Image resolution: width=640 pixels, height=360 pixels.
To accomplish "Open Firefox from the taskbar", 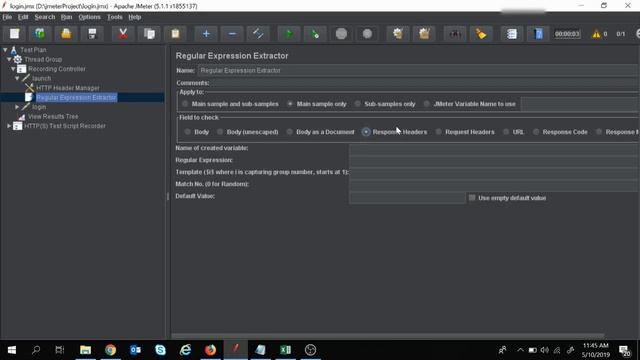I will (x=210, y=350).
